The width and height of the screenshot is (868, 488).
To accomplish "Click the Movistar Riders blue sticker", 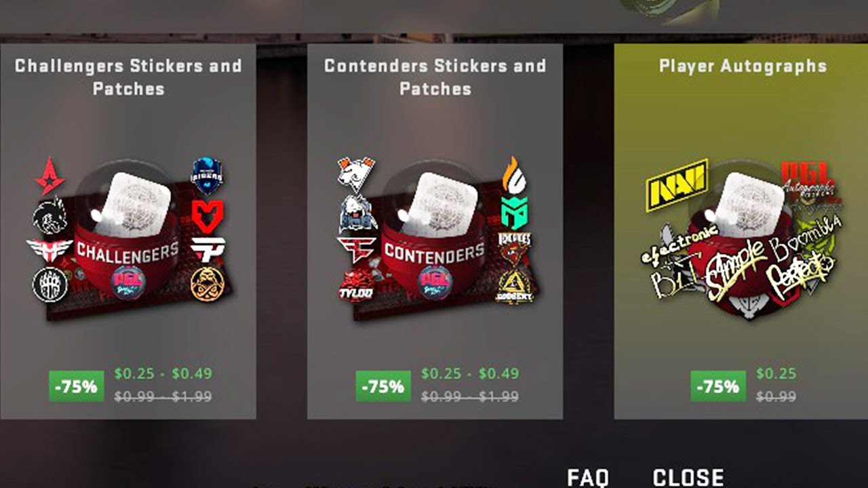I will (x=207, y=176).
